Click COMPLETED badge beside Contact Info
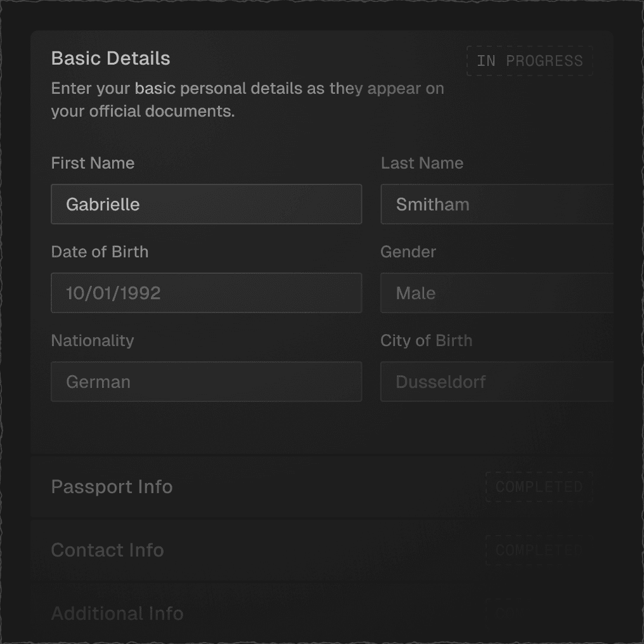Screen dimensions: 644x644 538,550
